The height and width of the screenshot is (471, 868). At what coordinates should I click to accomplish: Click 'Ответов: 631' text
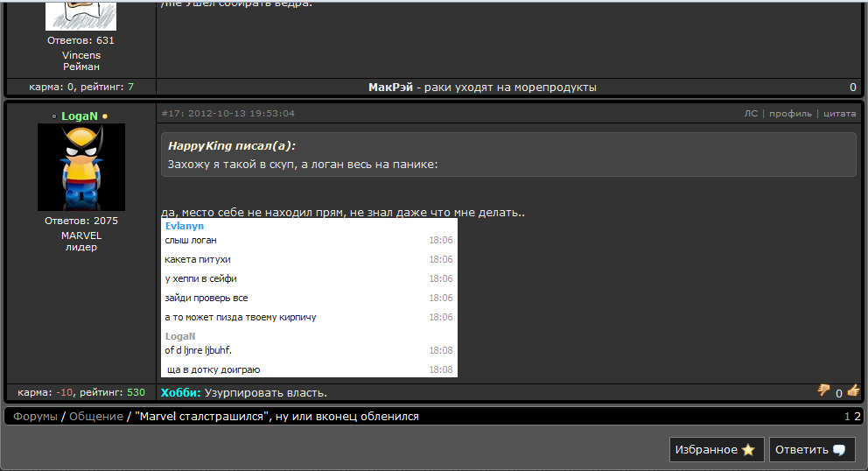(x=80, y=40)
